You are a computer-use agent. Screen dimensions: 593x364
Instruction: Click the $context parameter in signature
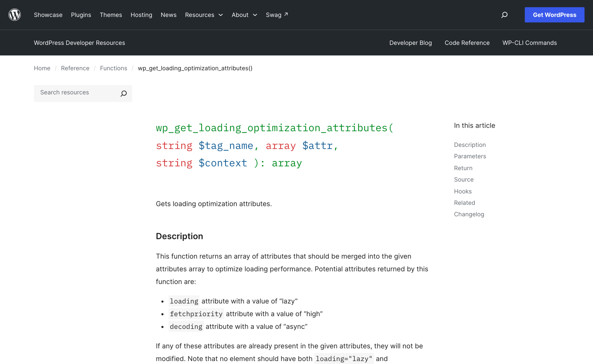[223, 163]
